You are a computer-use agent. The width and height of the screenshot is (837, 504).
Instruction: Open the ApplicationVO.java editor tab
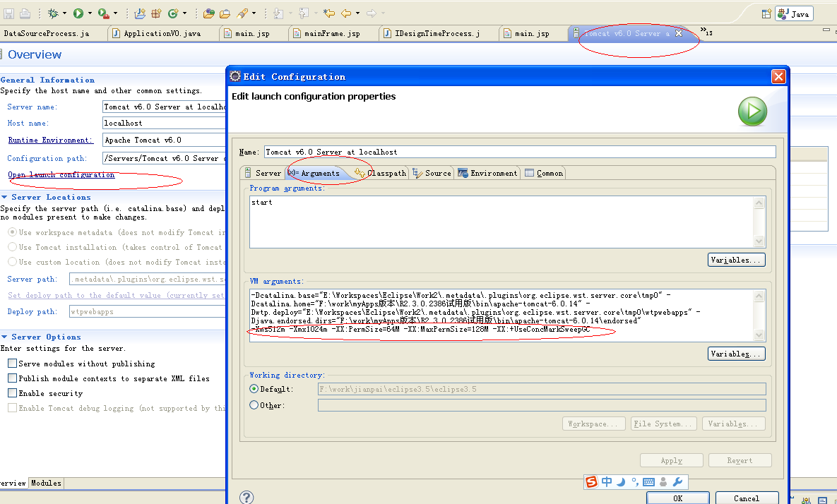tap(162, 33)
